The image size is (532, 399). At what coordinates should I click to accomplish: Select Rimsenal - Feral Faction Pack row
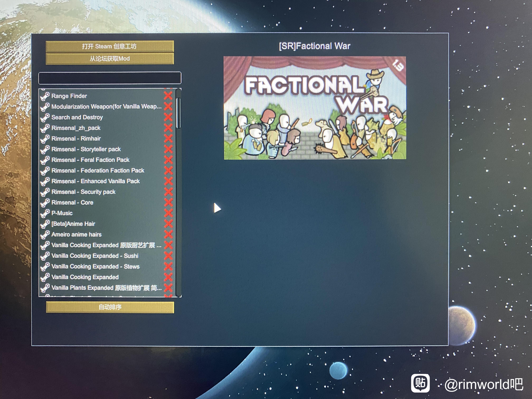click(x=107, y=160)
